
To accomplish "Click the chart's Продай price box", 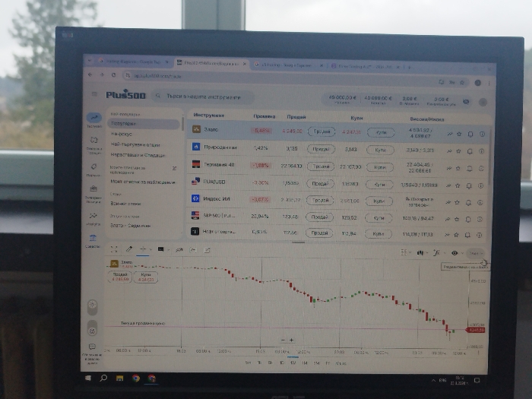I will coord(120,277).
